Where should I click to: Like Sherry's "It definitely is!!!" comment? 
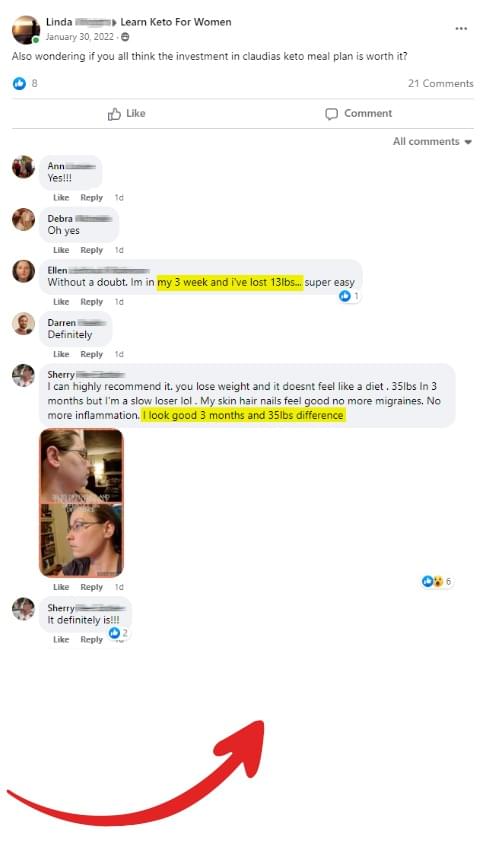(x=61, y=639)
